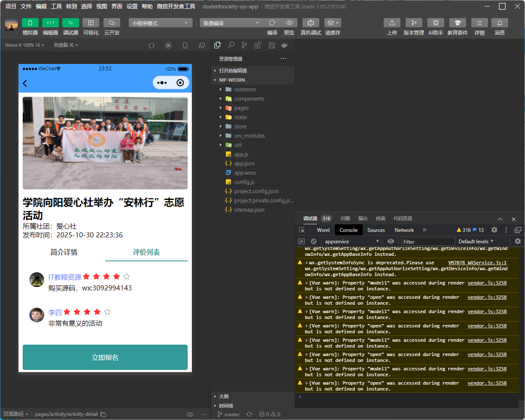This screenshot has width=525, height=420.
Task: Expand the pages folder
Action: tap(252, 108)
